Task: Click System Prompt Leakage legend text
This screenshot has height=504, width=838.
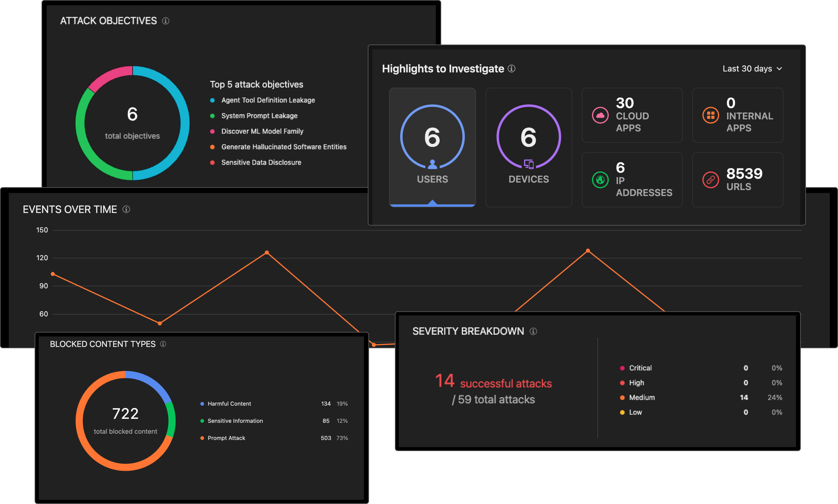Action: click(x=259, y=116)
